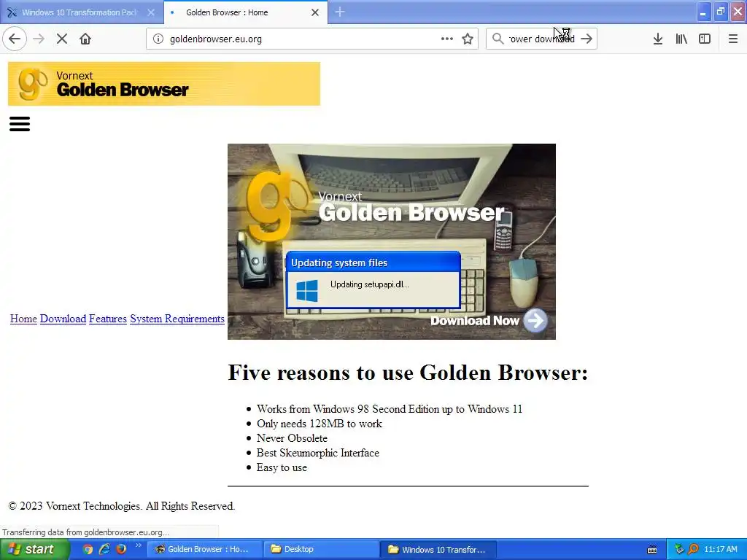The height and width of the screenshot is (560, 747).
Task: Open page actions three-dot menu
Action: [447, 39]
